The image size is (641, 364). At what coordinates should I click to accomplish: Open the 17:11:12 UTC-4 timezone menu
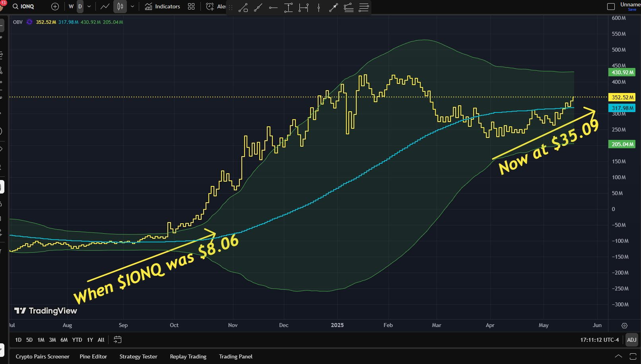pyautogui.click(x=600, y=340)
